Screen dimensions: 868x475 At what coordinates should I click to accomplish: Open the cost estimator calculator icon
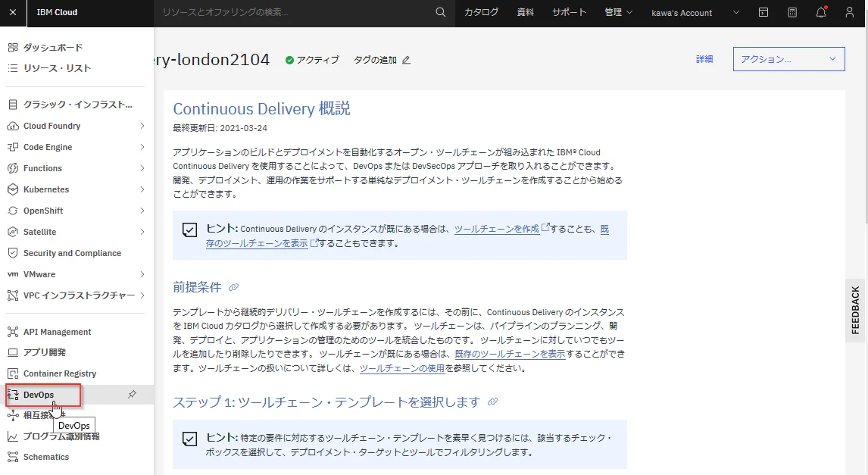pyautogui.click(x=793, y=12)
